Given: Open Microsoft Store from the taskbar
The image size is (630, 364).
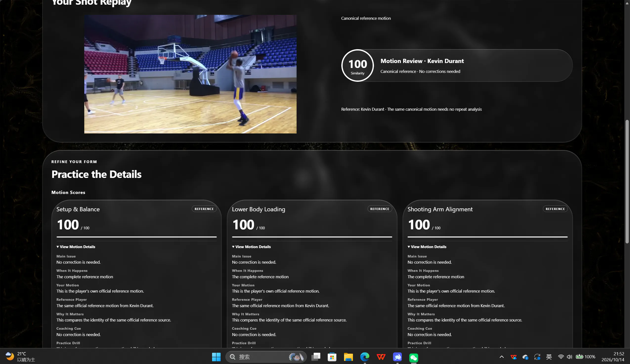Looking at the screenshot, I should pyautogui.click(x=332, y=357).
